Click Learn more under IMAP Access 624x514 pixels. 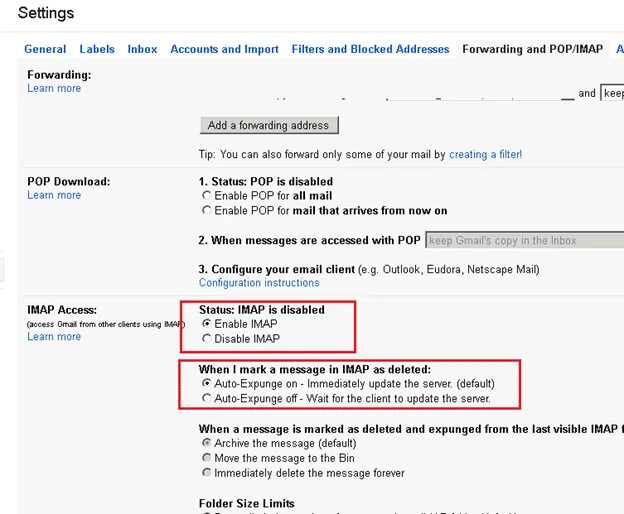[54, 337]
